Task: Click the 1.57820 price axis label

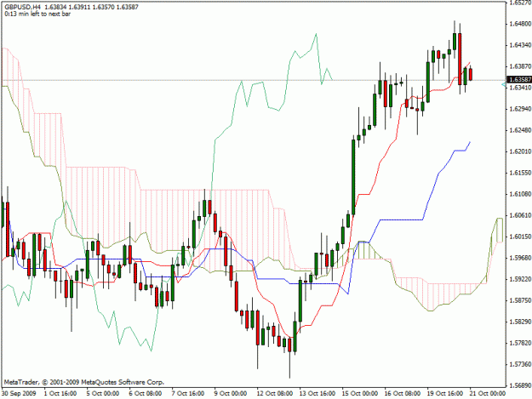Action: (520, 343)
